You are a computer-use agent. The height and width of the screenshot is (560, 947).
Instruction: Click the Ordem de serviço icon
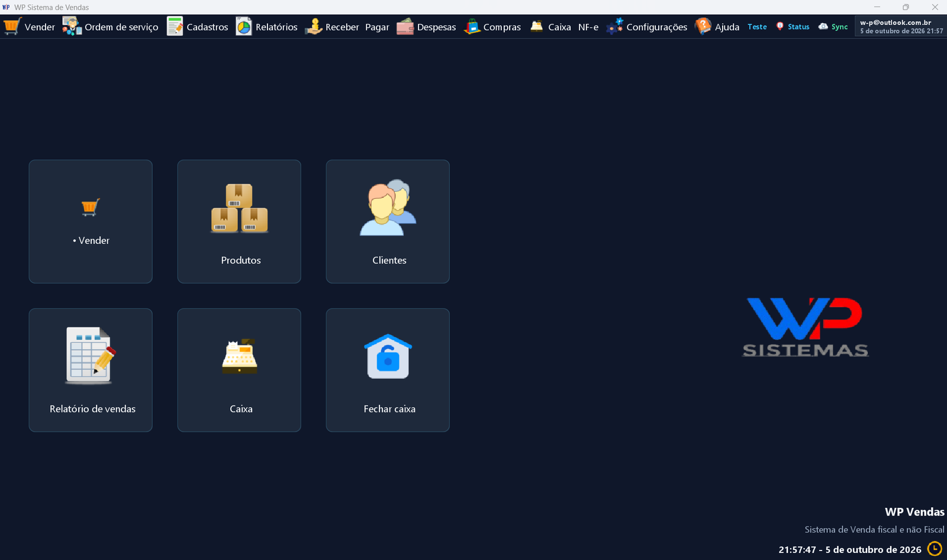point(72,27)
